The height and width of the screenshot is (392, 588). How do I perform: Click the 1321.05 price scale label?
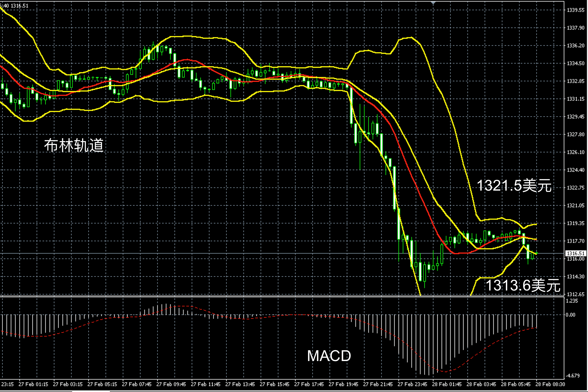click(x=576, y=205)
